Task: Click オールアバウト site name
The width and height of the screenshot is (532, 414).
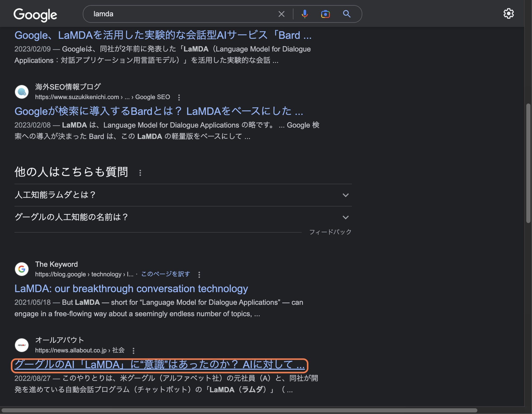Action: point(60,340)
